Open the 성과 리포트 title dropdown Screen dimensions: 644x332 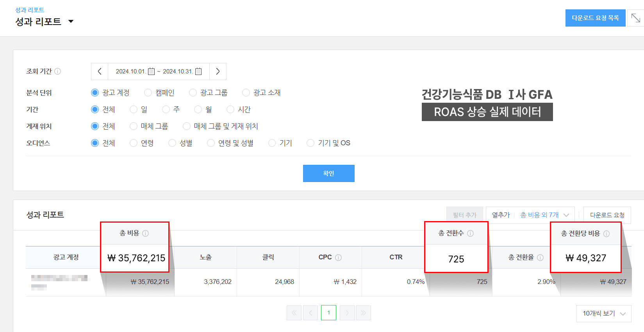[x=71, y=21]
